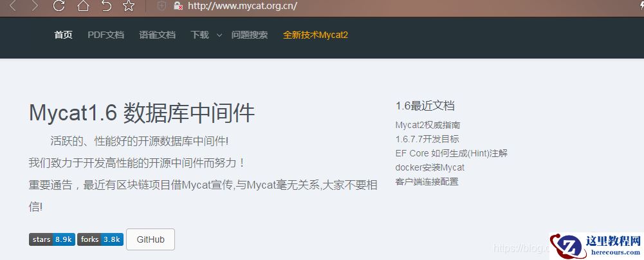The image size is (644, 260).
Task: Click the 我们致力于开发高性能 sentence
Action: (x=137, y=163)
